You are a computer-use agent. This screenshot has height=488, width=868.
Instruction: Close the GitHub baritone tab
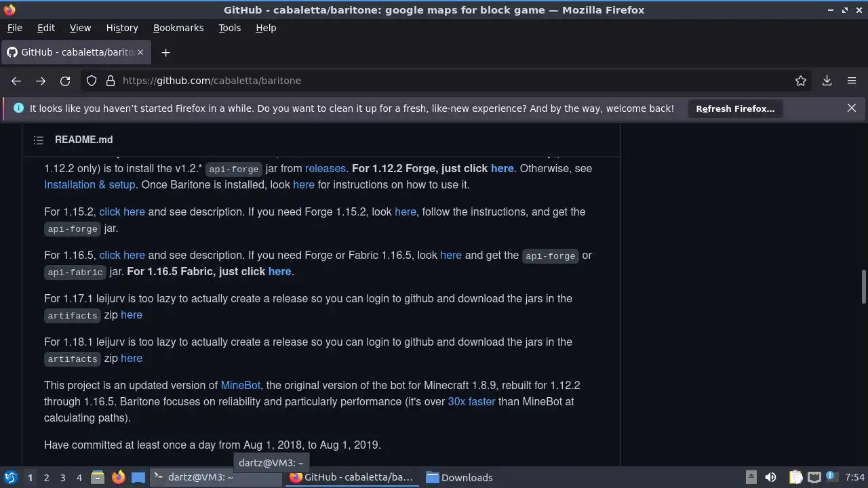point(140,52)
